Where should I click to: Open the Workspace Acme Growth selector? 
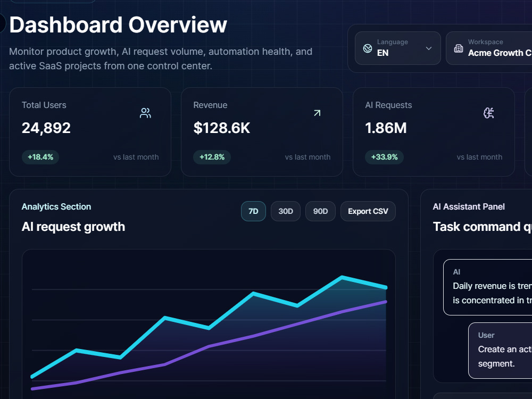[489, 48]
